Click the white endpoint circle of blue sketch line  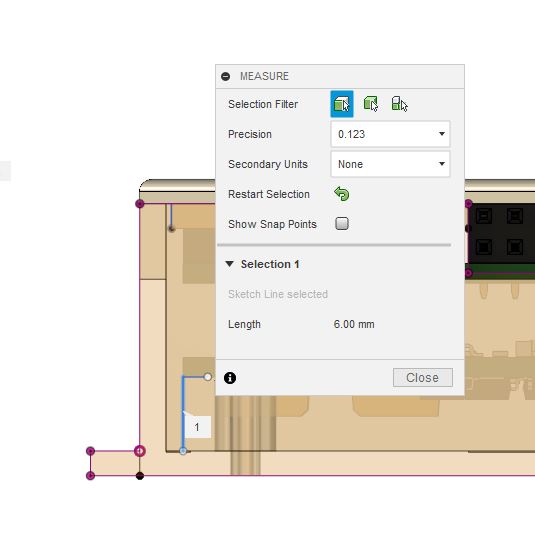pyautogui.click(x=207, y=377)
